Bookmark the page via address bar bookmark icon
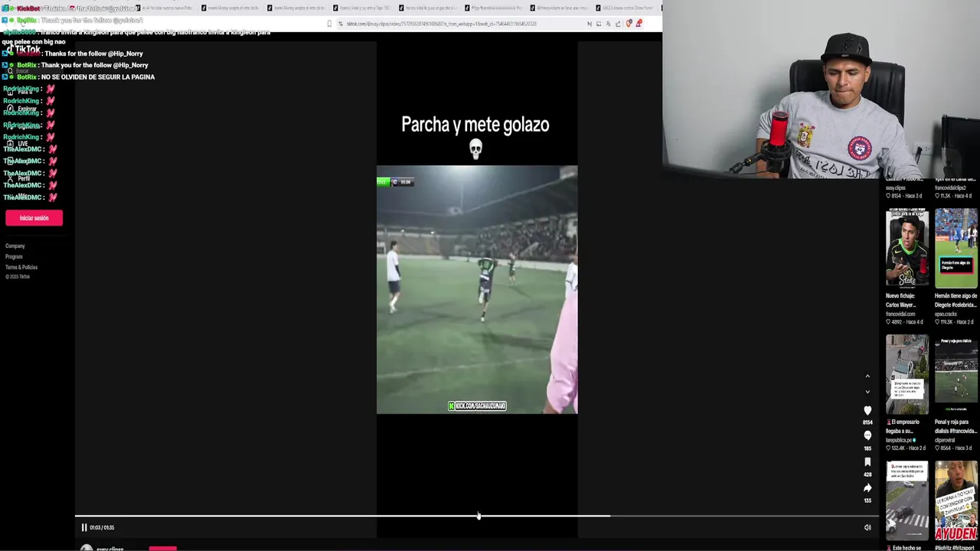Image resolution: width=980 pixels, height=551 pixels. (x=330, y=24)
